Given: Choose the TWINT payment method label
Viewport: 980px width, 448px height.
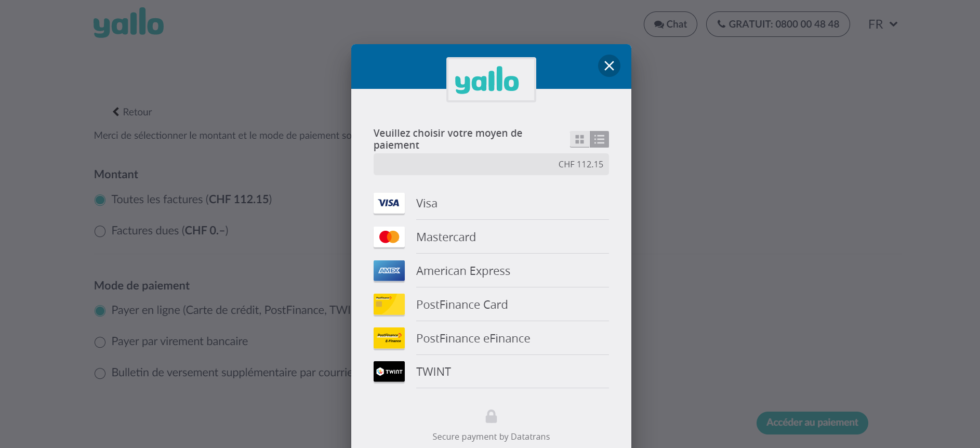Looking at the screenshot, I should pos(433,372).
